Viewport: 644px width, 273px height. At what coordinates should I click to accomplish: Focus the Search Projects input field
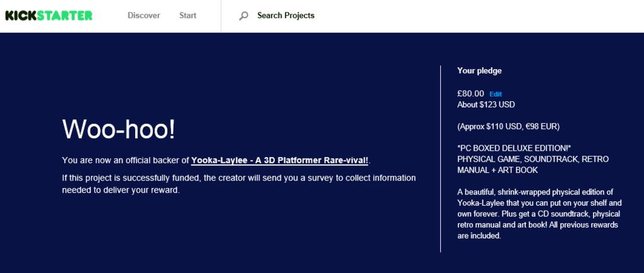tap(286, 16)
